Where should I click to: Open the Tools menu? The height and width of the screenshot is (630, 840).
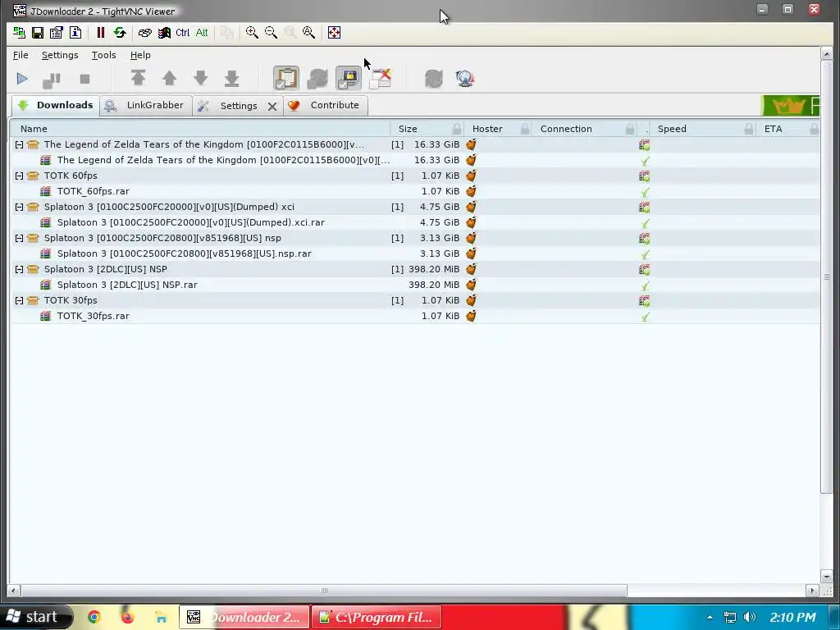click(103, 55)
